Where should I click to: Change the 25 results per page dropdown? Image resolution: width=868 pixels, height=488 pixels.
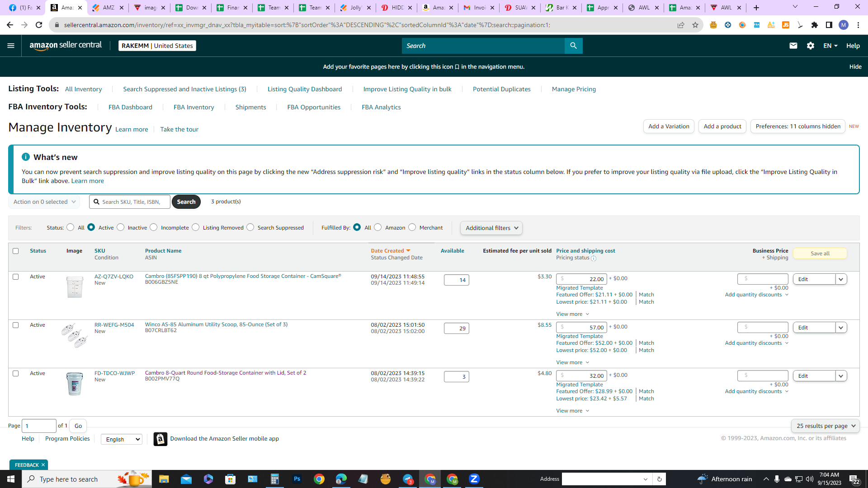[826, 426]
